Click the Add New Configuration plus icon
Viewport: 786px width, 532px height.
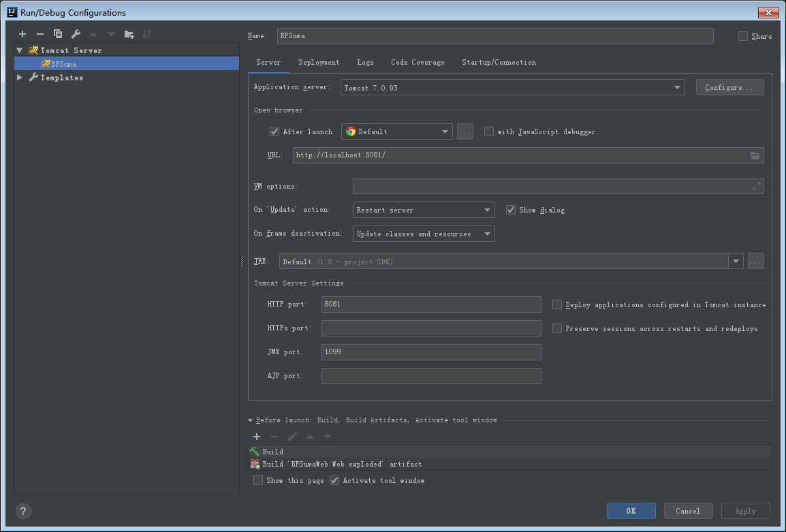(22, 34)
